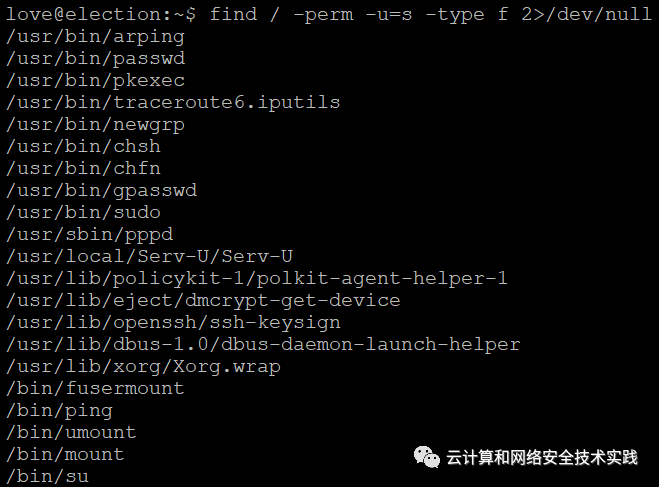Click the /usr/bin/arping output line

(95, 37)
